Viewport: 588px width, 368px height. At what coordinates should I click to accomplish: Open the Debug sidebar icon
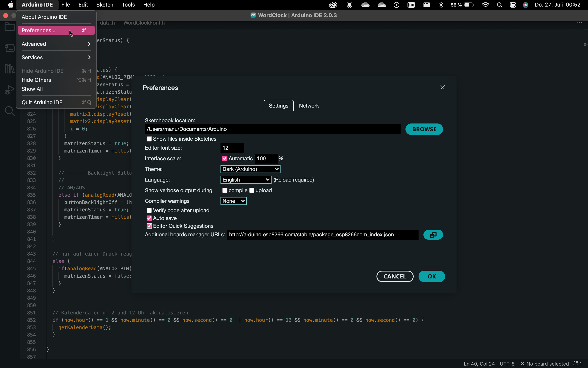point(10,90)
